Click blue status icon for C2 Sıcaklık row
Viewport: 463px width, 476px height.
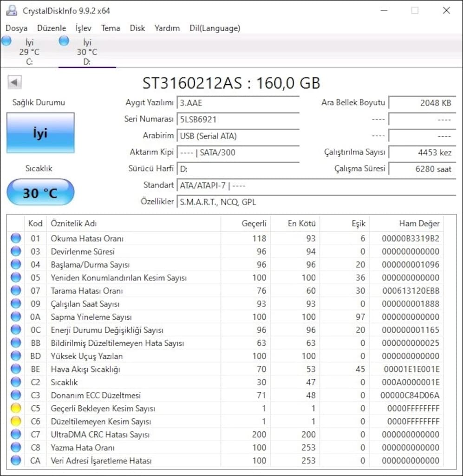(x=16, y=382)
